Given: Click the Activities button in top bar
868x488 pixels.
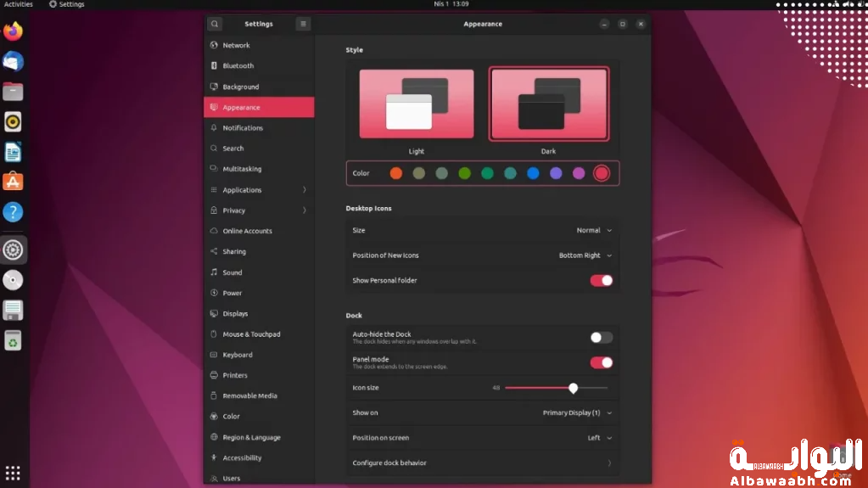Looking at the screenshot, I should coord(19,4).
